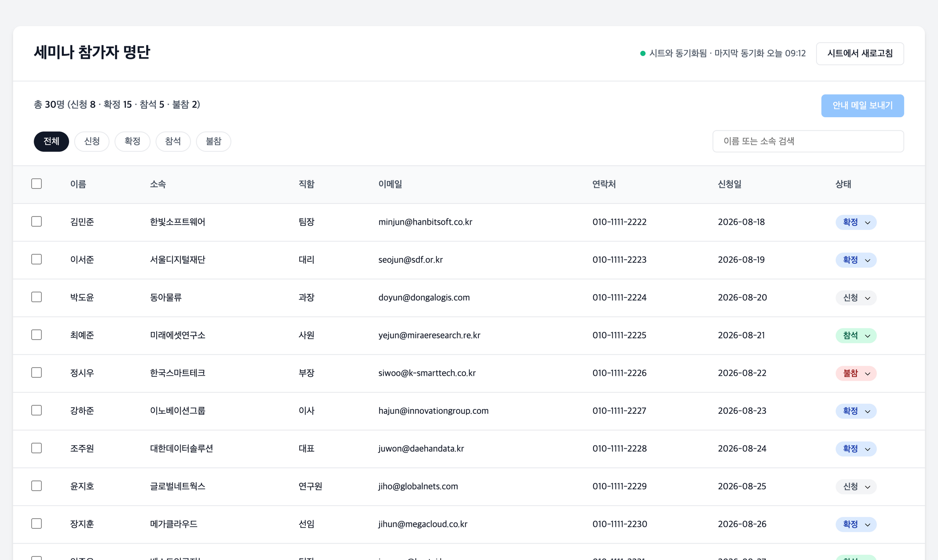Tick the select-all checkbox in table header
938x560 pixels.
tap(36, 184)
